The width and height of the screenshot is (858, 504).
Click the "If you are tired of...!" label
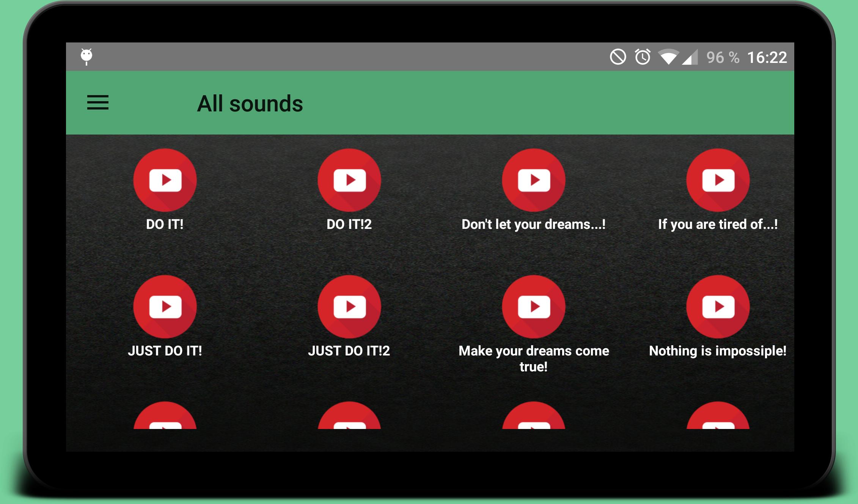tap(718, 224)
